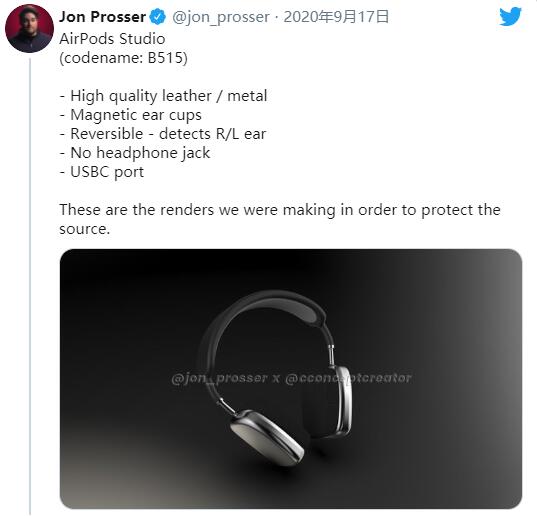This screenshot has width=537, height=516.
Task: Click the @jon_prosser x @cconceptcreator watermark
Action: (291, 378)
